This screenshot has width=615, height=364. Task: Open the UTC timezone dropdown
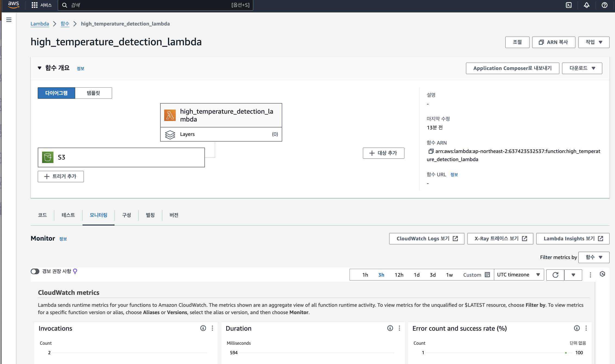[519, 275]
